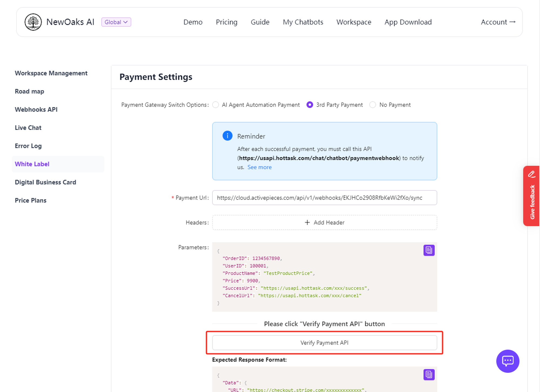Expand the Global region dropdown
This screenshot has width=540, height=392.
pyautogui.click(x=116, y=22)
